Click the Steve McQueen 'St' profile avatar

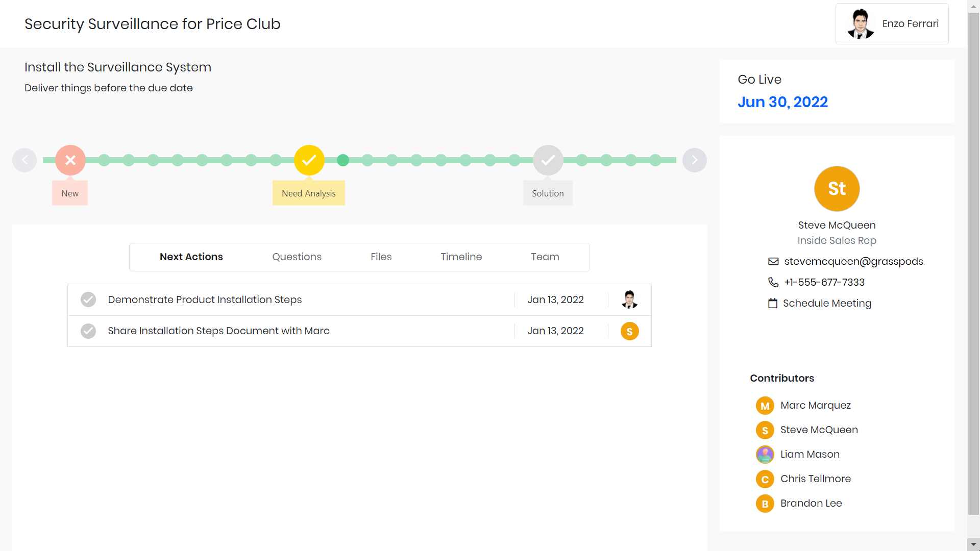(x=836, y=188)
